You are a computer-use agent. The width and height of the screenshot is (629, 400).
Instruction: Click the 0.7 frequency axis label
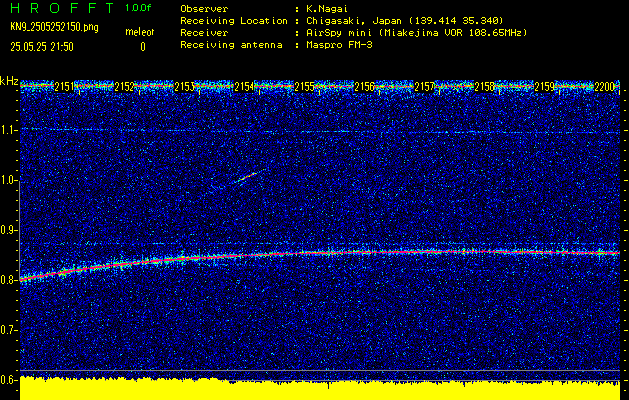click(x=9, y=330)
